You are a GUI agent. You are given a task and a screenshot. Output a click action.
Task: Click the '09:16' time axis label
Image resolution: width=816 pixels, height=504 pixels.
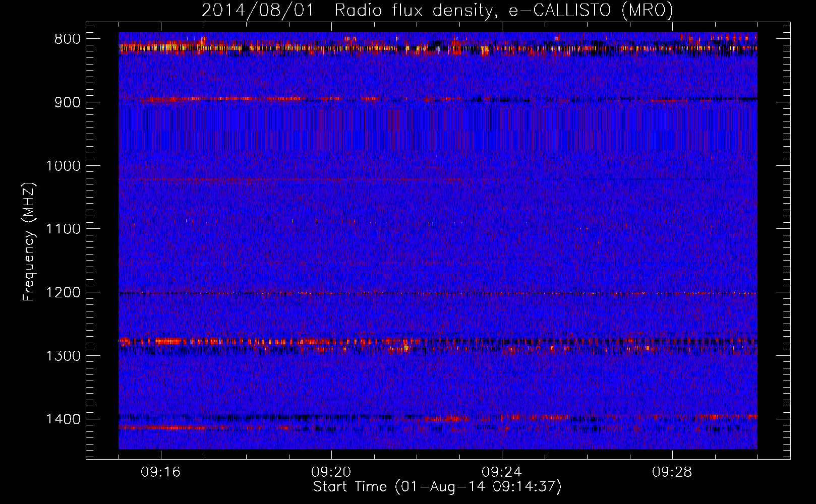click(x=161, y=472)
